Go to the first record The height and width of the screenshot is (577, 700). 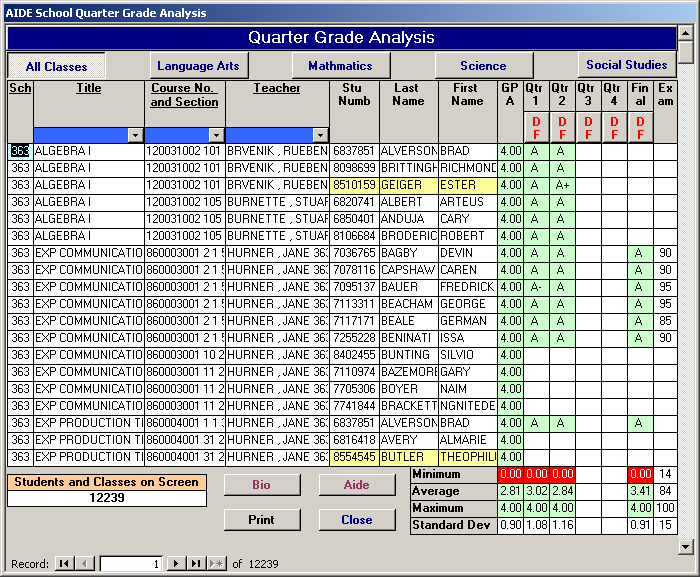click(64, 564)
